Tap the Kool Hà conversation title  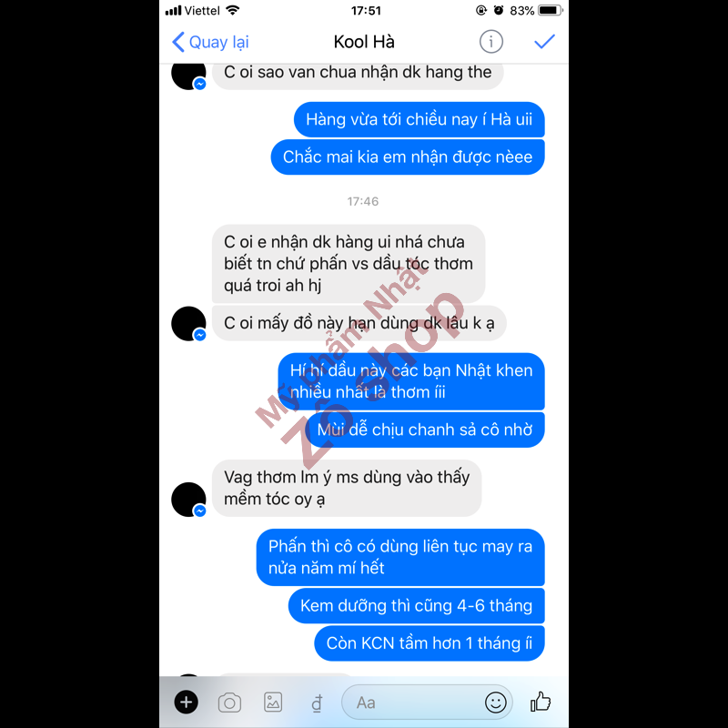point(364,42)
